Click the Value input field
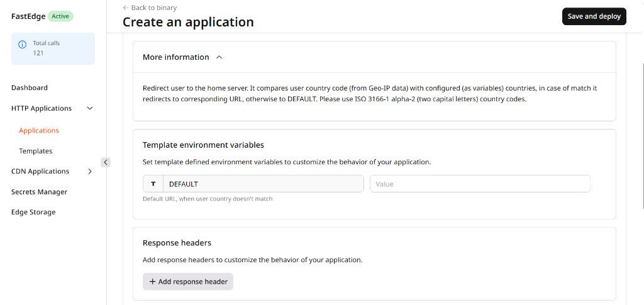Viewport: 644px width, 305px height. pos(480,184)
